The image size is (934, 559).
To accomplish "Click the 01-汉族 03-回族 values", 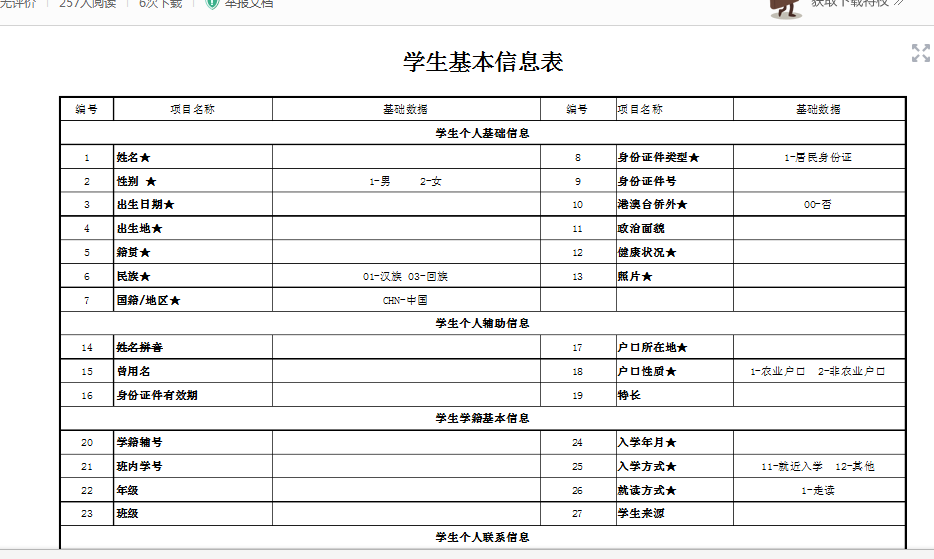I will point(405,277).
